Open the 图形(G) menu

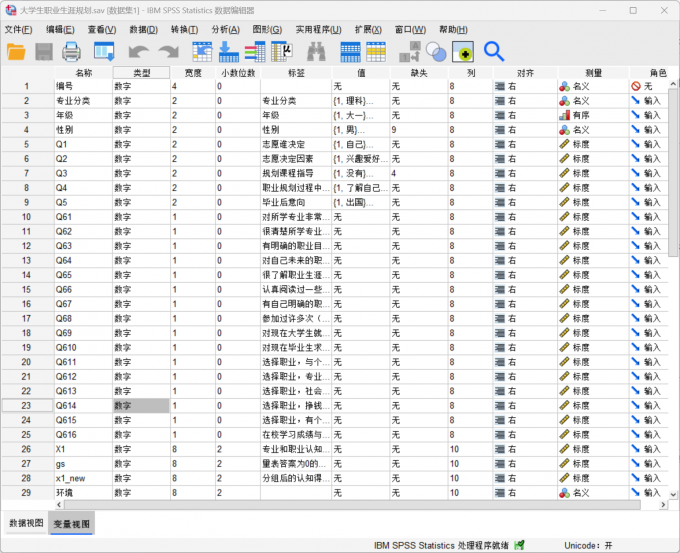click(x=266, y=29)
